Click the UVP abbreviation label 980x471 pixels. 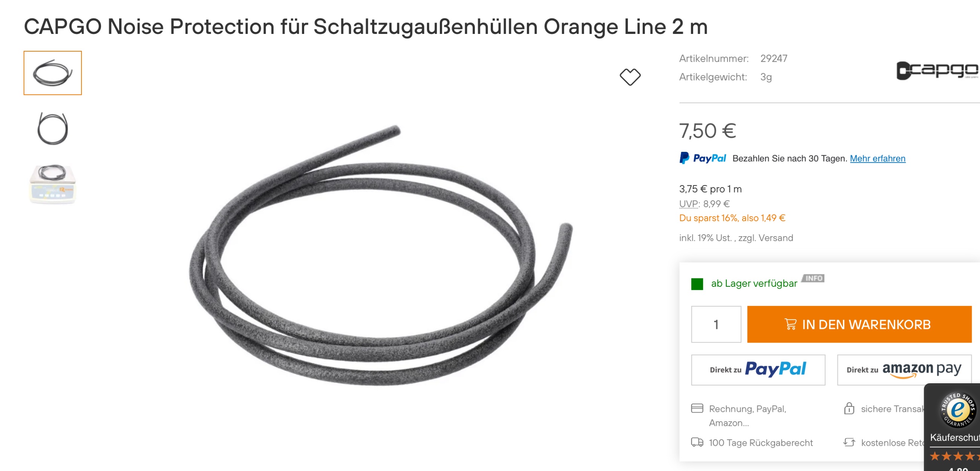click(x=689, y=204)
